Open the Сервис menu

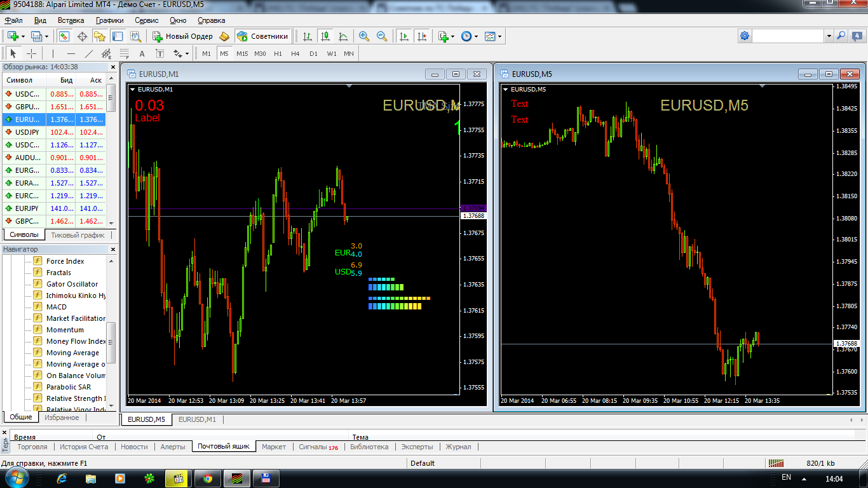point(147,20)
